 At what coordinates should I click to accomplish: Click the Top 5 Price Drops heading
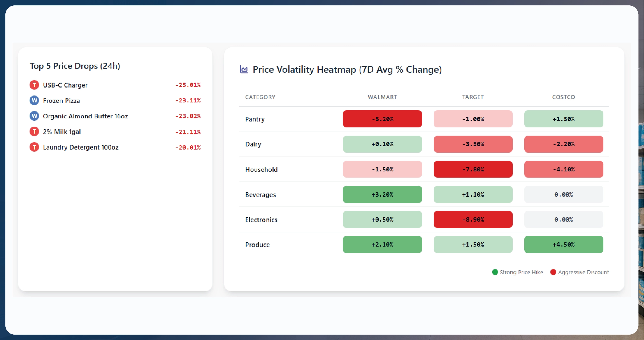tap(75, 66)
